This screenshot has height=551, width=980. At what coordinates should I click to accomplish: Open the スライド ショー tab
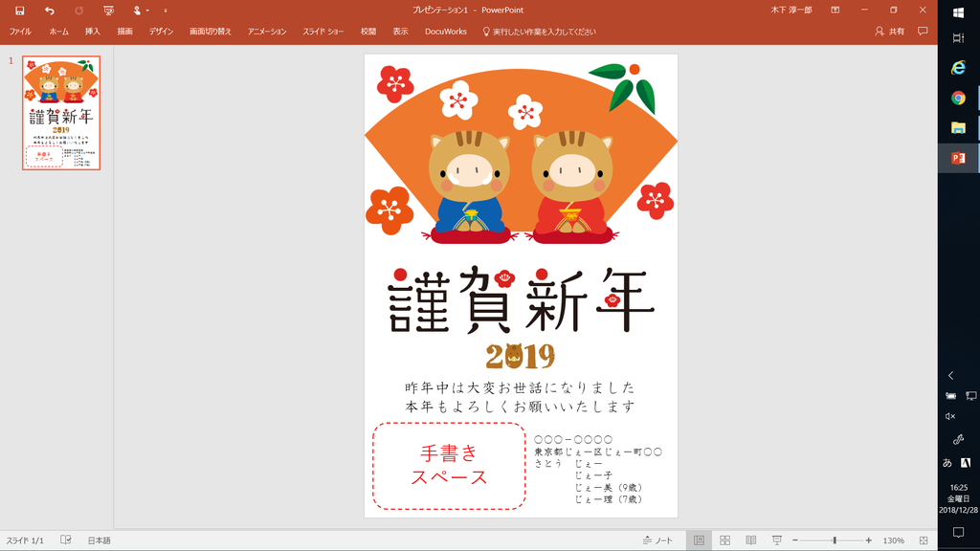[323, 32]
